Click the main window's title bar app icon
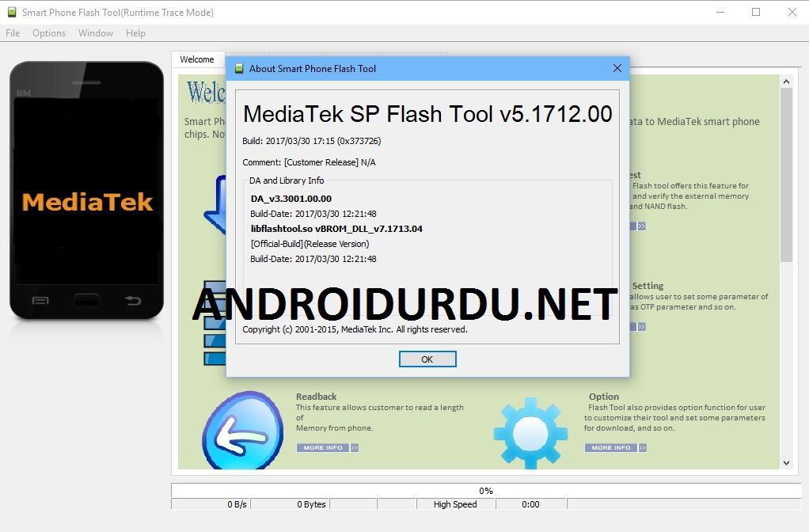809x532 pixels. [x=12, y=12]
